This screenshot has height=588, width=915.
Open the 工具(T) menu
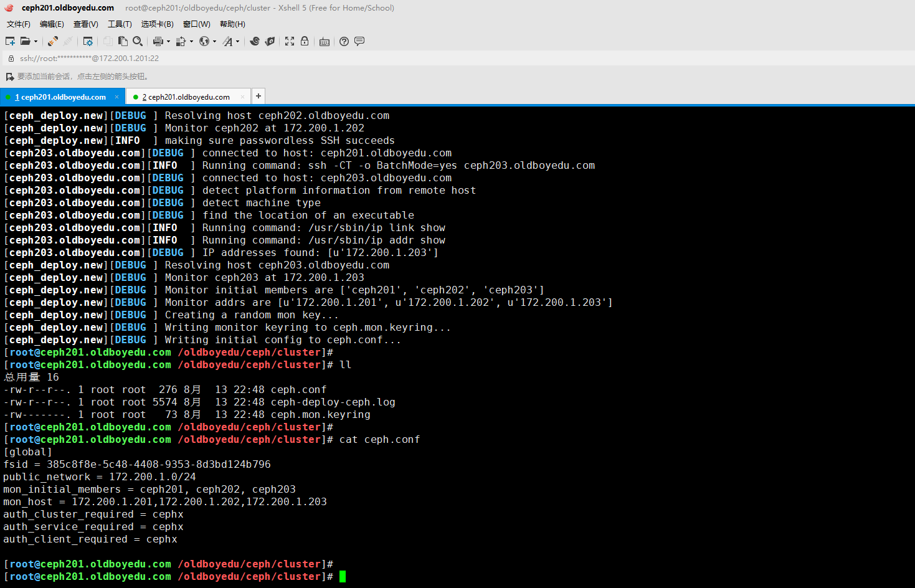(x=120, y=24)
